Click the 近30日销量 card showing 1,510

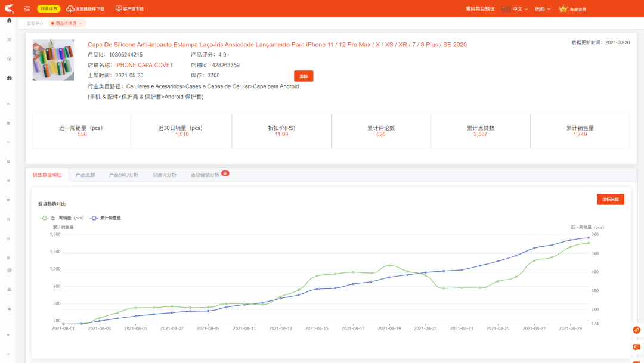182,131
